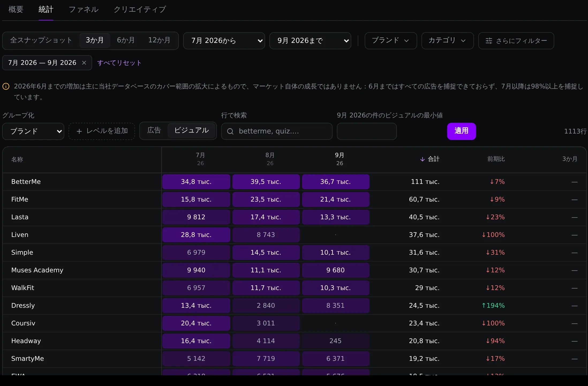The image size is (588, 386).
Task: Click the BetterMe row name
Action: (x=26, y=182)
